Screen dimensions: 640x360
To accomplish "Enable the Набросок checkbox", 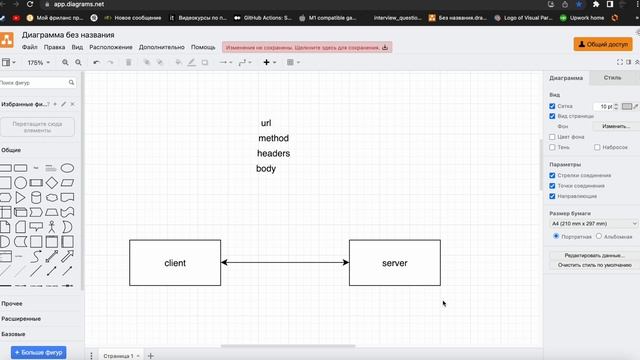I will 597,147.
